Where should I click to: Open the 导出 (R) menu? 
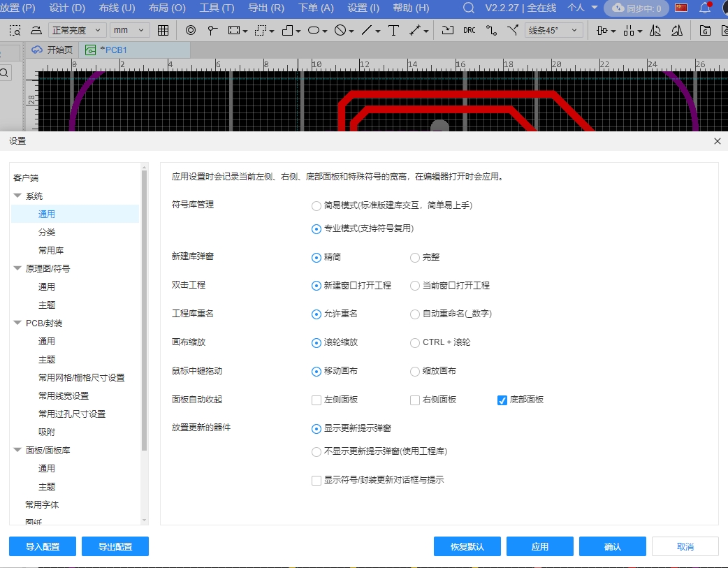(x=266, y=8)
